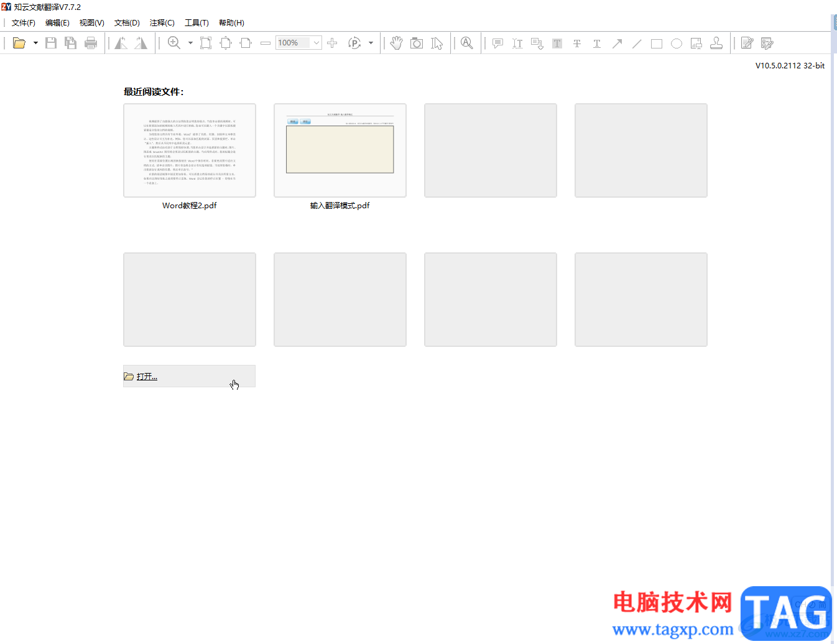
Task: Click the save disk icon
Action: click(x=51, y=43)
